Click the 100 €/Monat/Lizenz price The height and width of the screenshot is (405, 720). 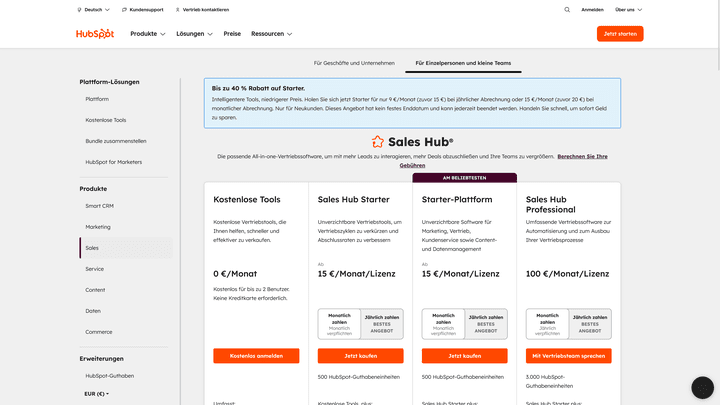pyautogui.click(x=568, y=274)
